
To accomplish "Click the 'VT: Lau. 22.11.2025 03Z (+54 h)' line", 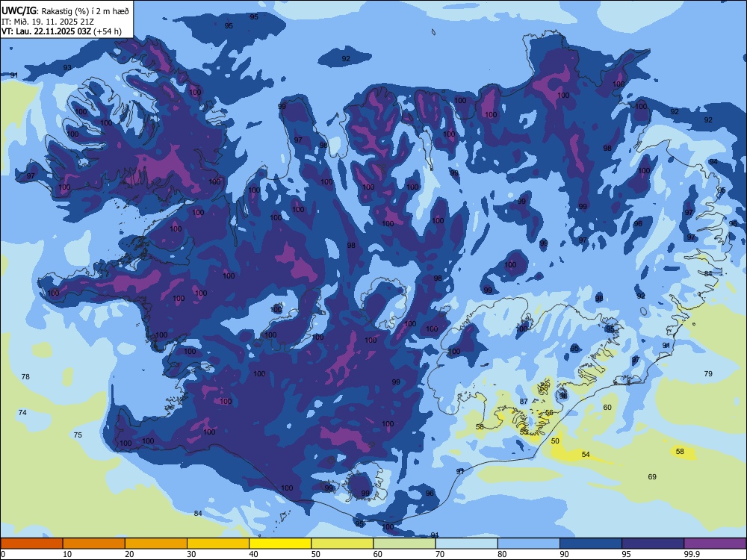I will 61,31.
